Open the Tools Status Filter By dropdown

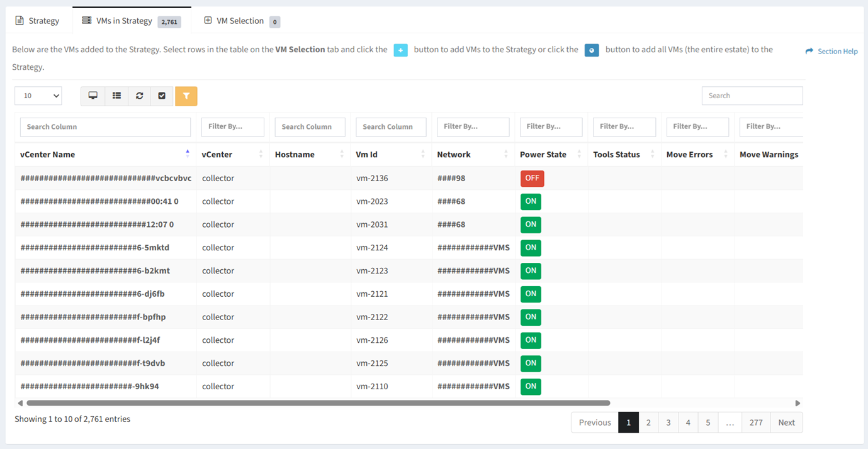coord(624,126)
